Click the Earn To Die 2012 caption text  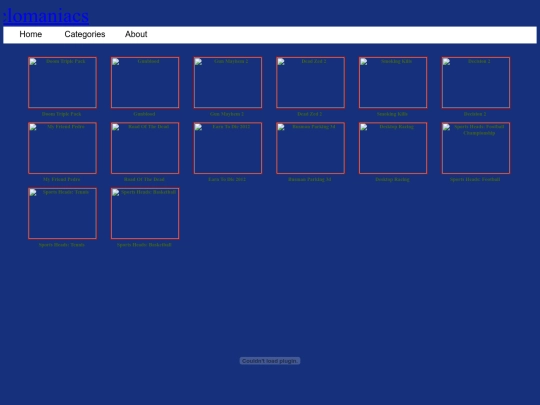click(227, 179)
